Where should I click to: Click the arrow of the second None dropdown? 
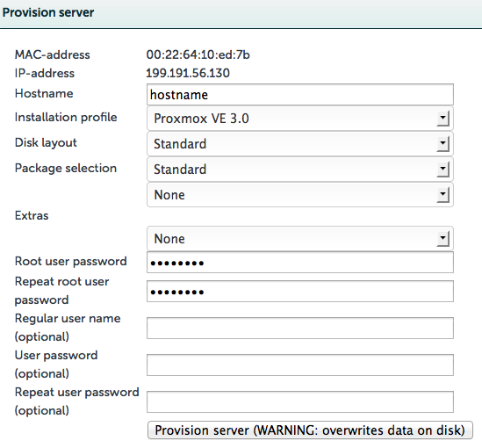[x=443, y=239]
